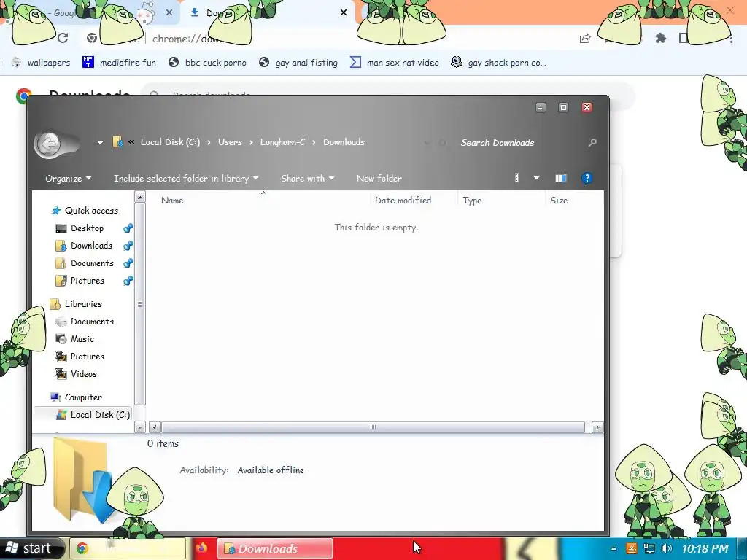Sort by the Type column header
This screenshot has width=747, height=560.
click(x=472, y=201)
